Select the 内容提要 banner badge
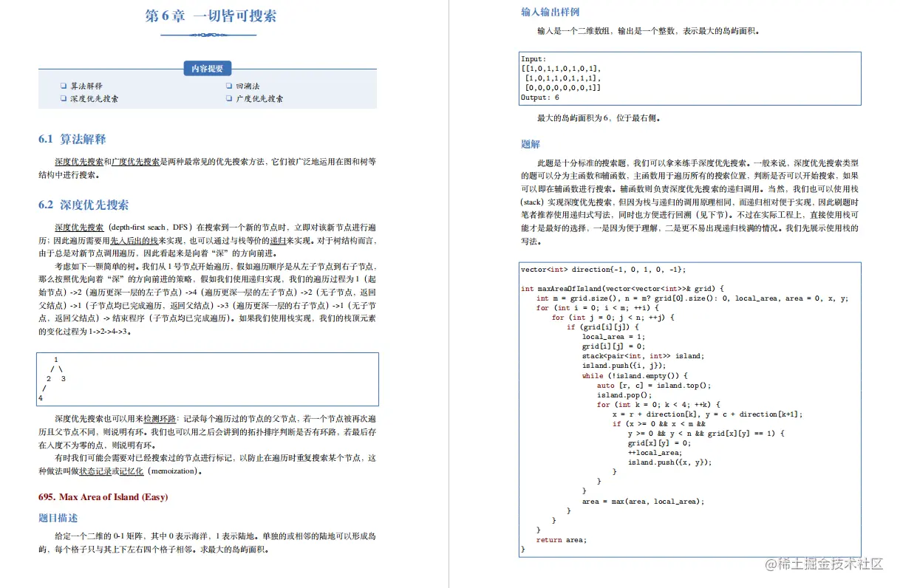This screenshot has height=588, width=900. [208, 68]
